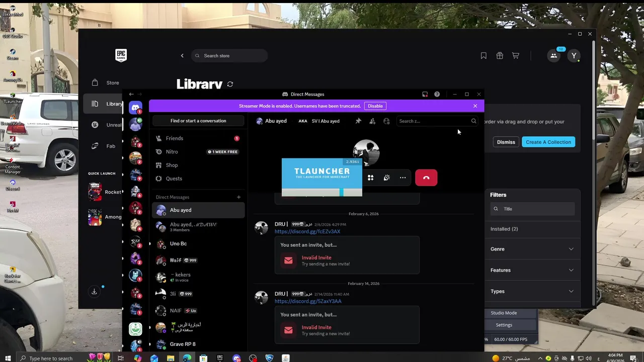Click the Discord help question mark icon
Screen dimensions: 644x362
point(437,94)
